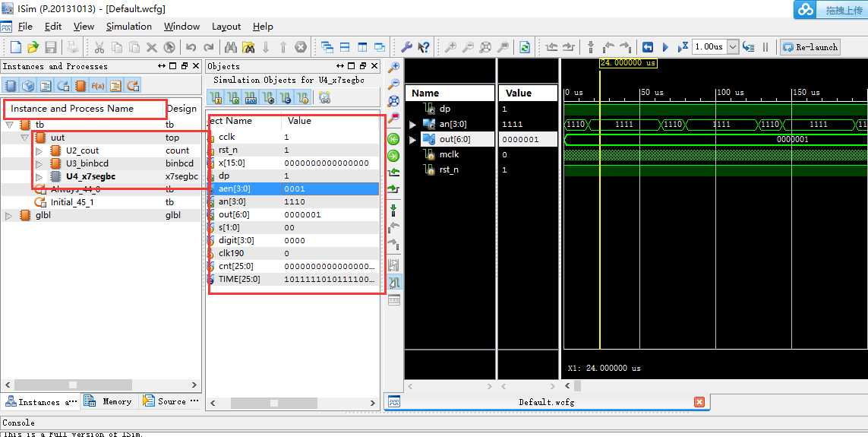This screenshot has width=868, height=437.
Task: Select the mclk signal in waveform
Action: (449, 154)
